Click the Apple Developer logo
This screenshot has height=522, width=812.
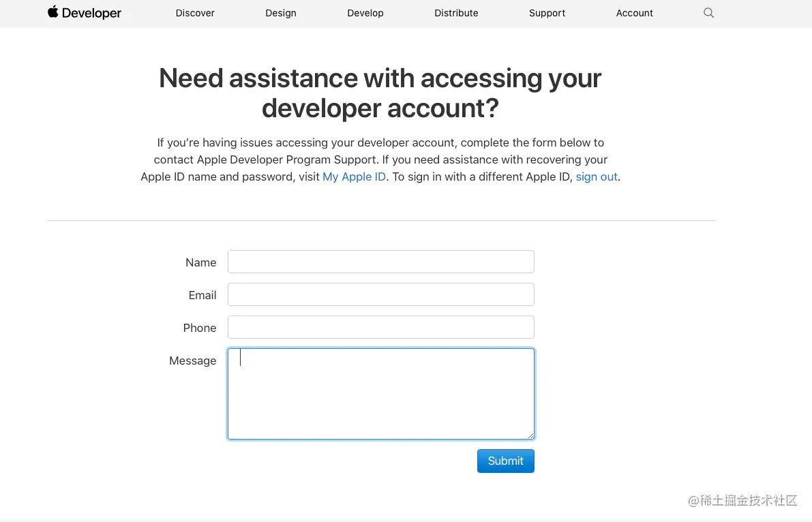pos(85,12)
